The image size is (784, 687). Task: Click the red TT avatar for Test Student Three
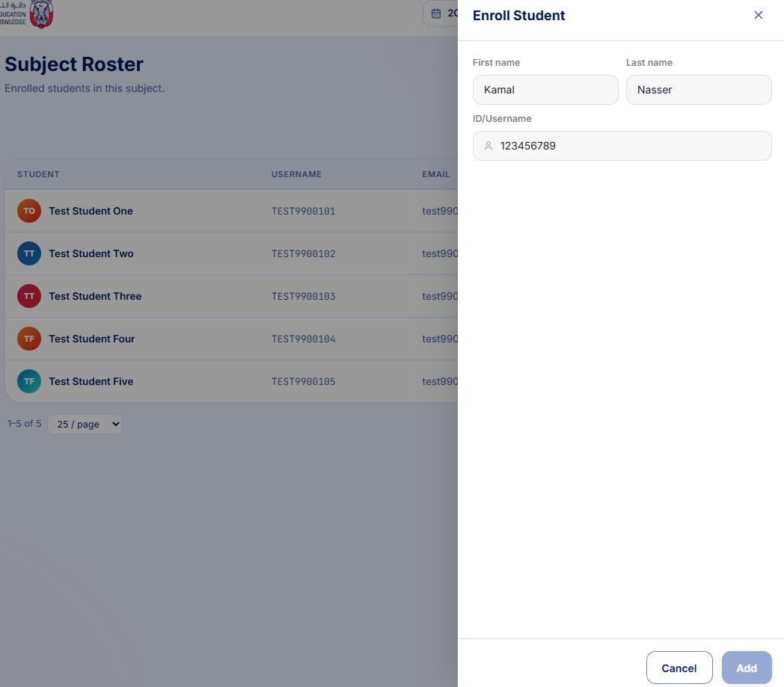tap(29, 296)
